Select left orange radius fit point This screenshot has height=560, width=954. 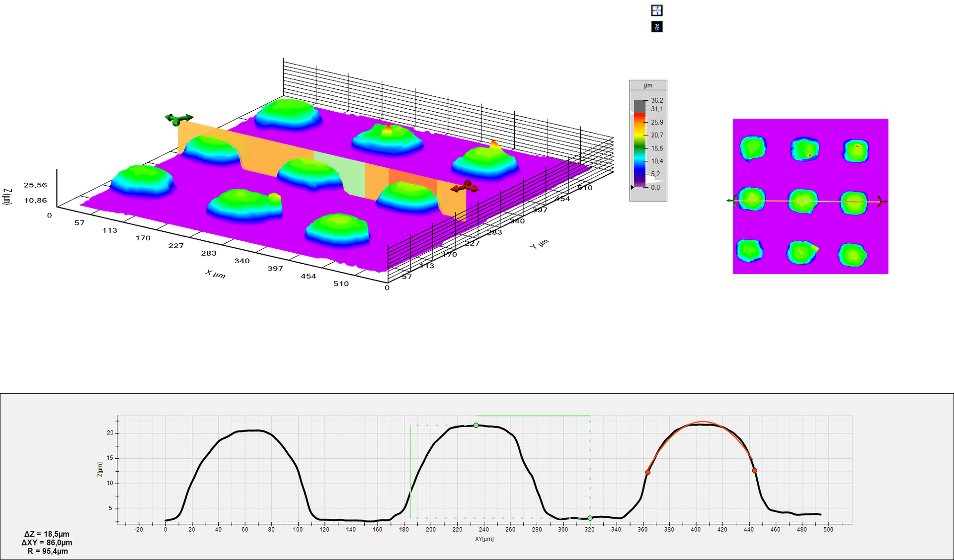647,472
